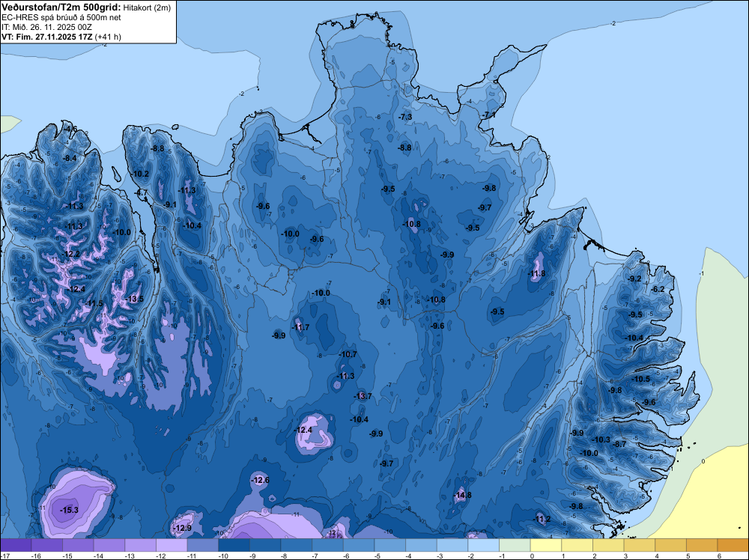Pick the -12.9 temperature label
The width and height of the screenshot is (749, 560).
(x=182, y=528)
